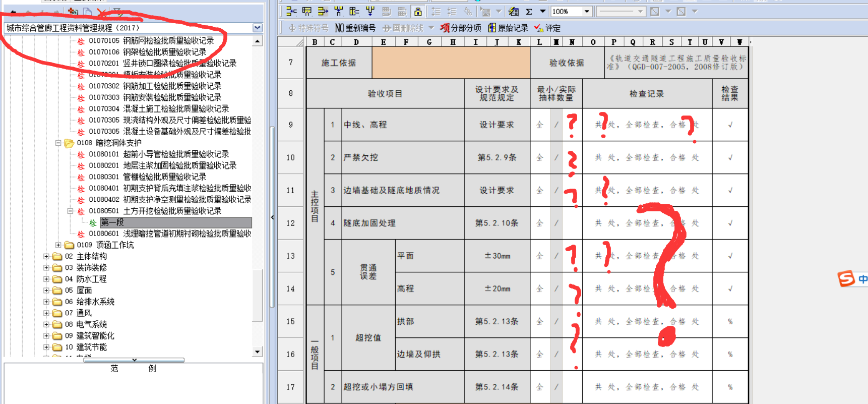Open the 城市综合管廊工程资料管理规程 dropdown
The height and width of the screenshot is (404, 868).
258,28
